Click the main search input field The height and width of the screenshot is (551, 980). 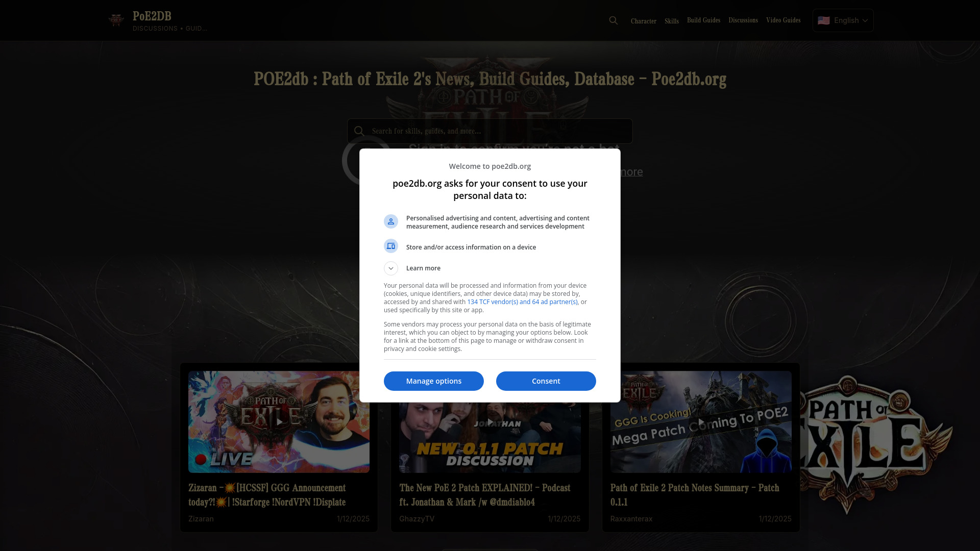[490, 131]
